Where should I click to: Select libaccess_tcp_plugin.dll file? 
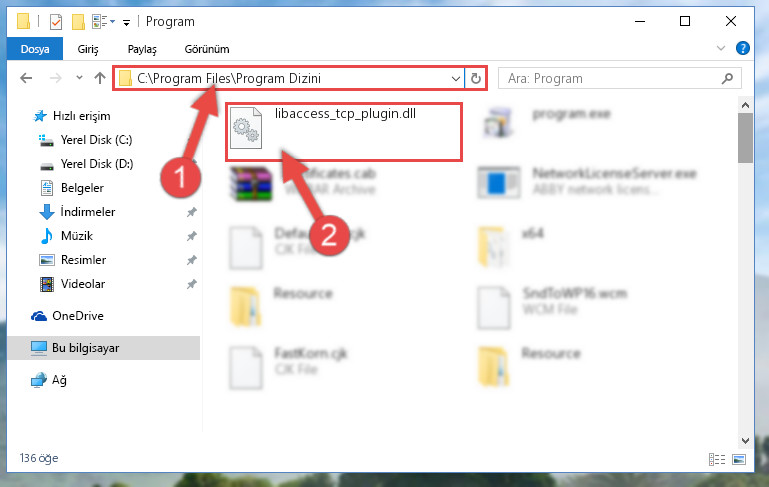coord(344,131)
